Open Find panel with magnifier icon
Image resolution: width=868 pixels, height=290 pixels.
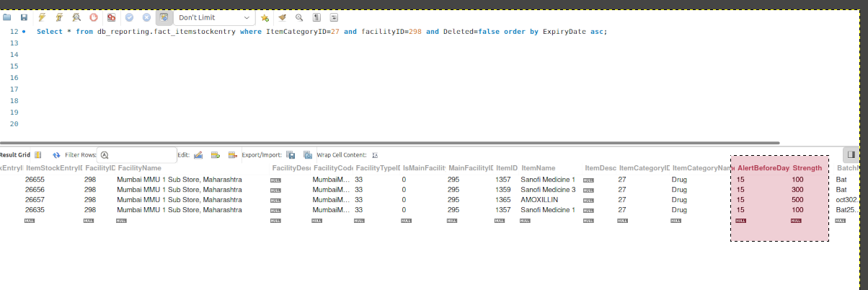click(299, 17)
